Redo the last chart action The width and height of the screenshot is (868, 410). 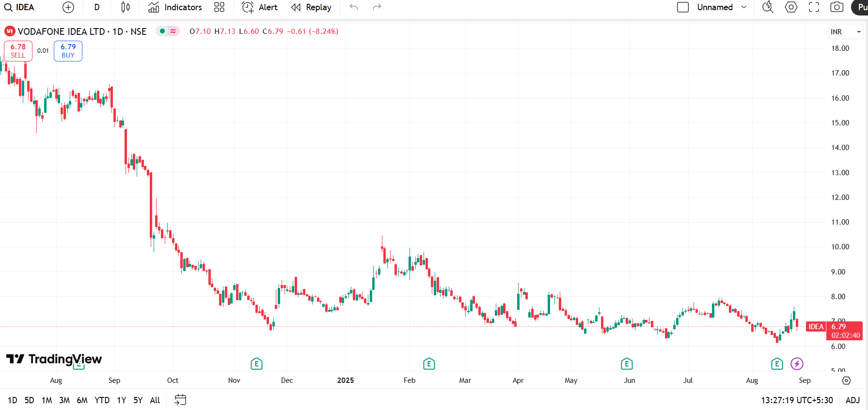click(377, 7)
